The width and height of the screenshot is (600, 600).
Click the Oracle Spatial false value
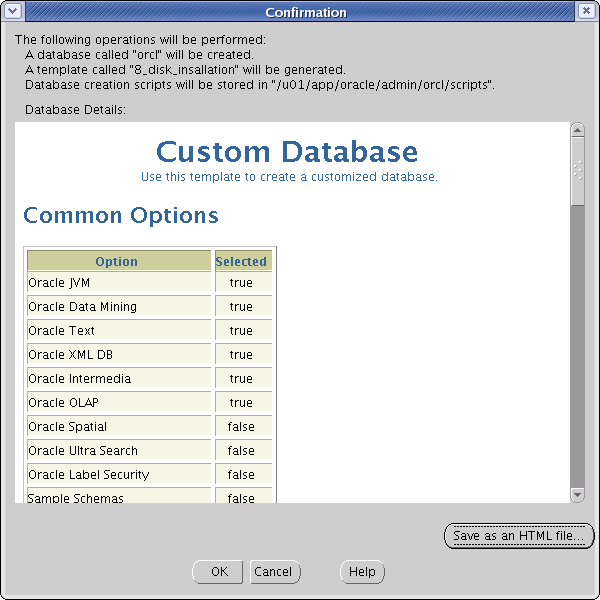243,426
